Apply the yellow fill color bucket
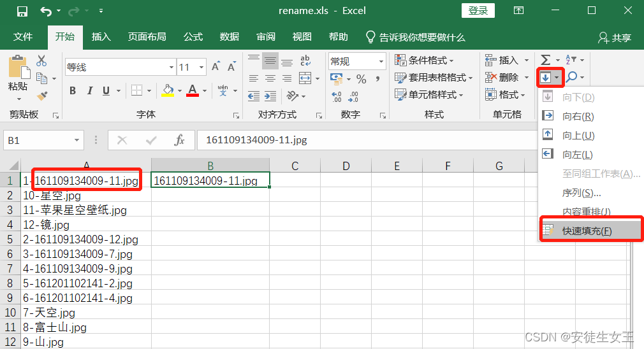644x349 pixels. tap(168, 90)
